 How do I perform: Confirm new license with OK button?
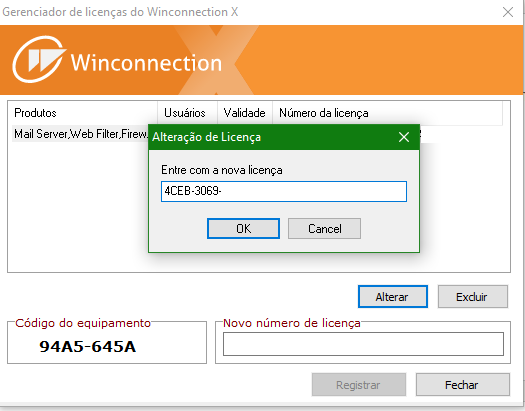pyautogui.click(x=243, y=229)
